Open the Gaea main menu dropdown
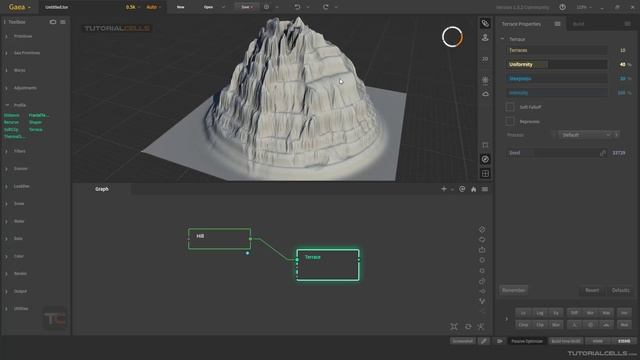This screenshot has width=640, height=360. 20,7
